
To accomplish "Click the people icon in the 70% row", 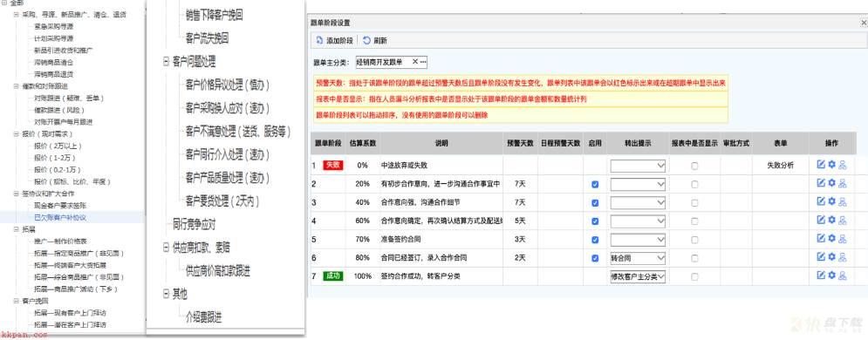I will pyautogui.click(x=842, y=238).
